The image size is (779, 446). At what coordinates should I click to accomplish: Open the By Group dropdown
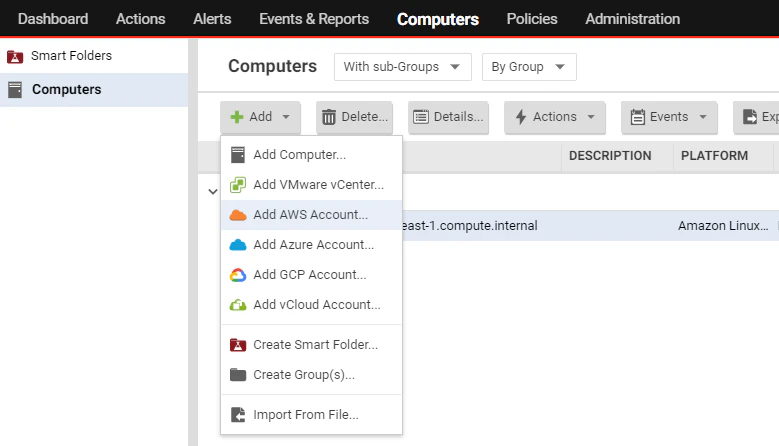[529, 67]
